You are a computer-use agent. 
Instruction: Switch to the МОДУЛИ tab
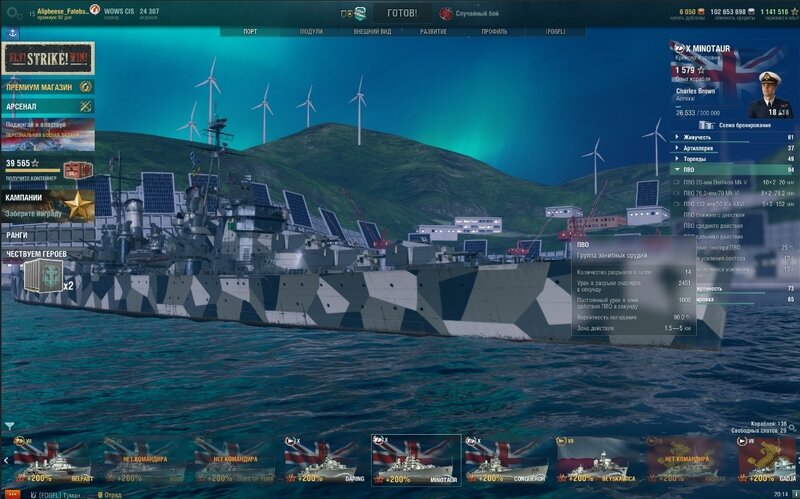click(x=311, y=32)
